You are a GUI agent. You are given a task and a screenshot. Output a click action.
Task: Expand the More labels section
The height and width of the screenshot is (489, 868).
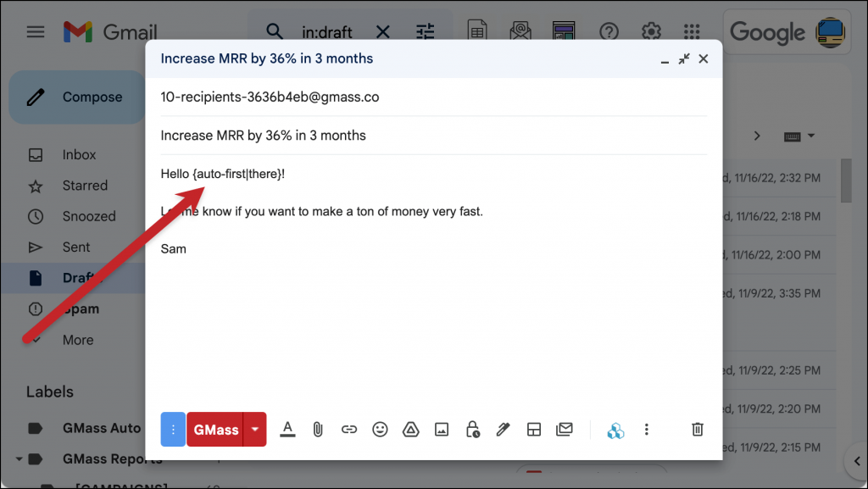(x=78, y=340)
